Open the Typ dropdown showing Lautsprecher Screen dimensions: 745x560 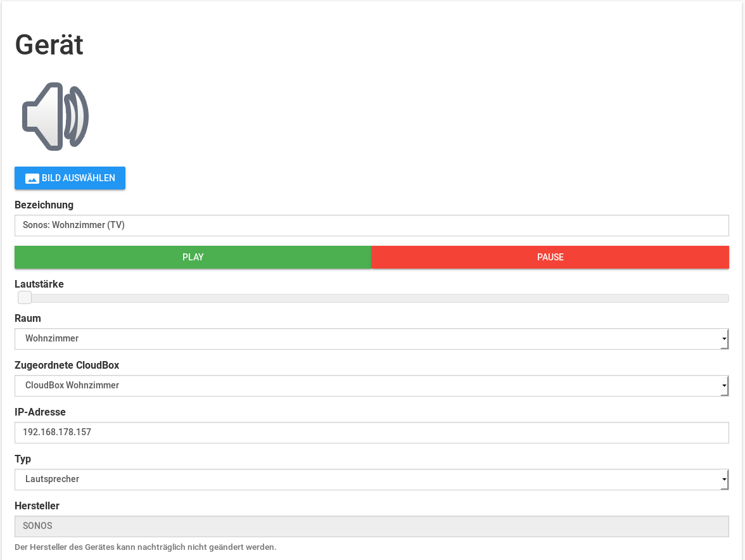(367, 480)
